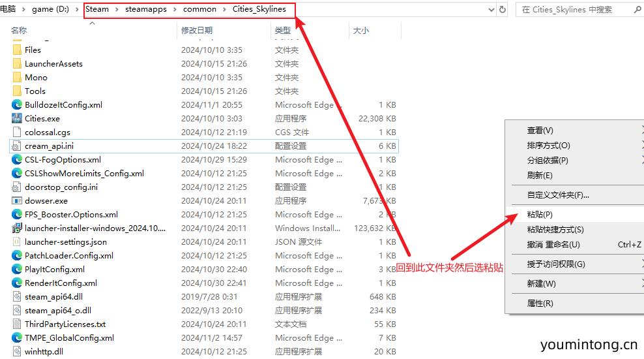Select 撤消 重命名(U) menu entry

coord(575,245)
